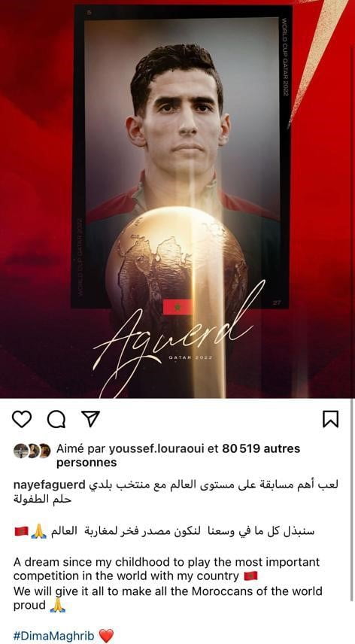Share post with paper plane icon
This screenshot has height=644, width=355.
coord(90,419)
